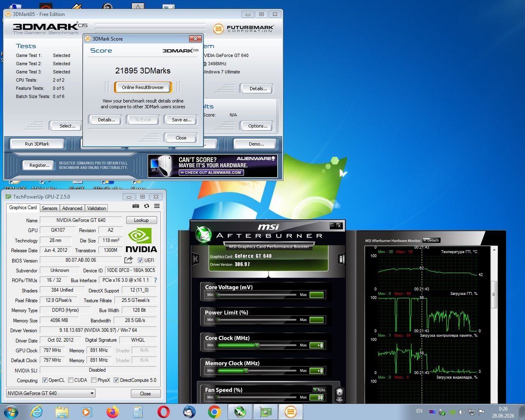The image size is (525, 420).
Task: Take a screenshot with GPU-Z camera icon
Action: pyautogui.click(x=136, y=206)
